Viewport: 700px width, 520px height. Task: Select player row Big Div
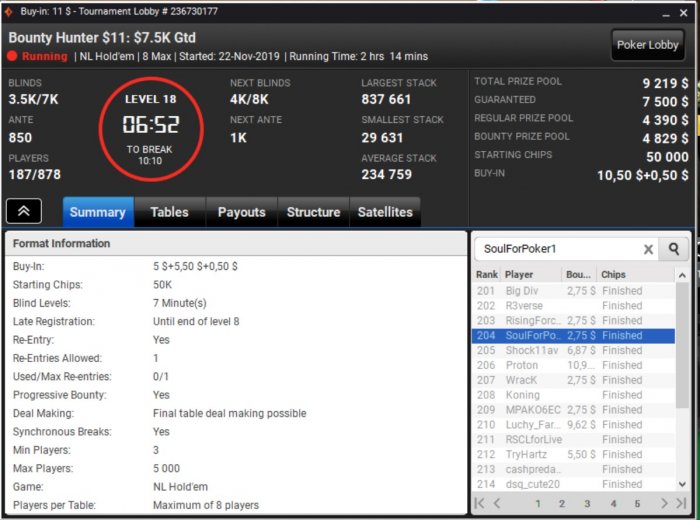coord(574,291)
